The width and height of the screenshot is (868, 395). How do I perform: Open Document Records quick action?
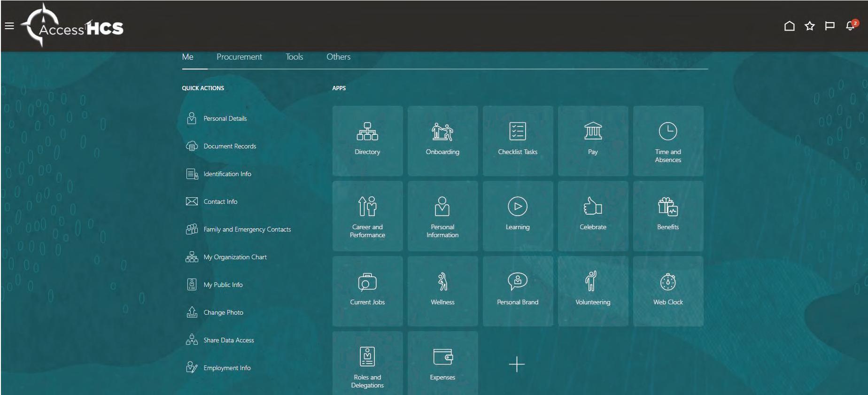point(230,146)
